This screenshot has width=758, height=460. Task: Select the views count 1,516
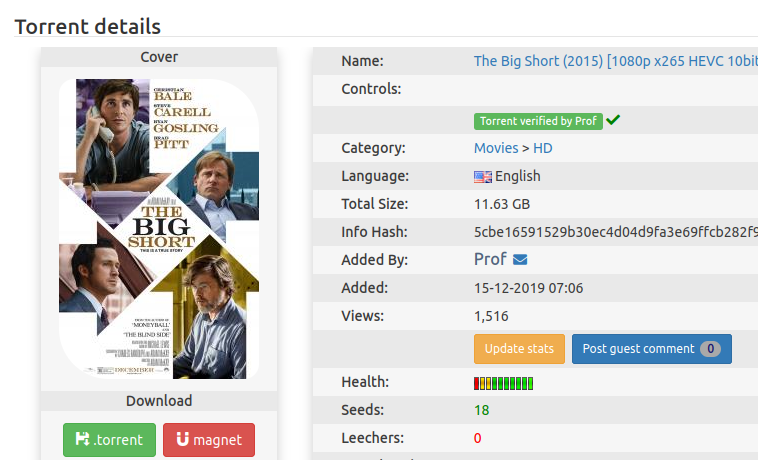tap(491, 316)
